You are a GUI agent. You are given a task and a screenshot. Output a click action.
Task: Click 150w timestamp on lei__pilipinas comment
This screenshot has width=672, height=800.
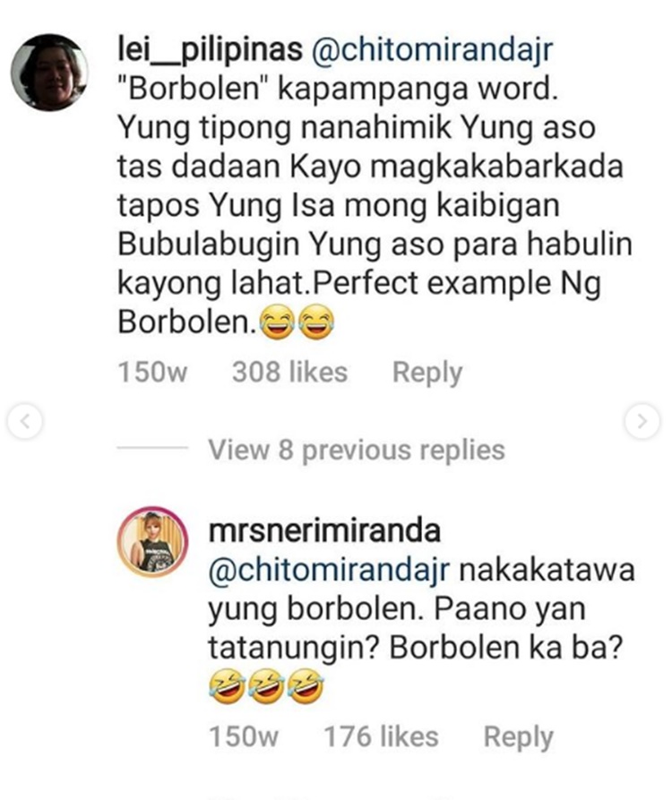pos(152,372)
